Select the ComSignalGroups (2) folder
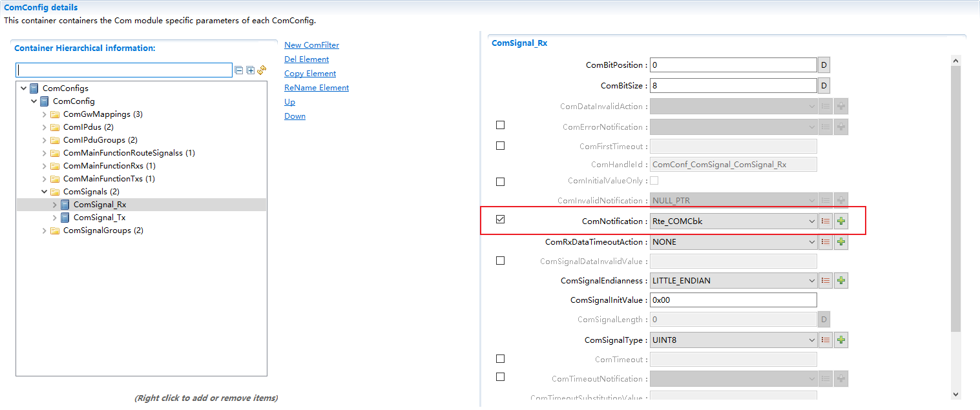 [103, 231]
